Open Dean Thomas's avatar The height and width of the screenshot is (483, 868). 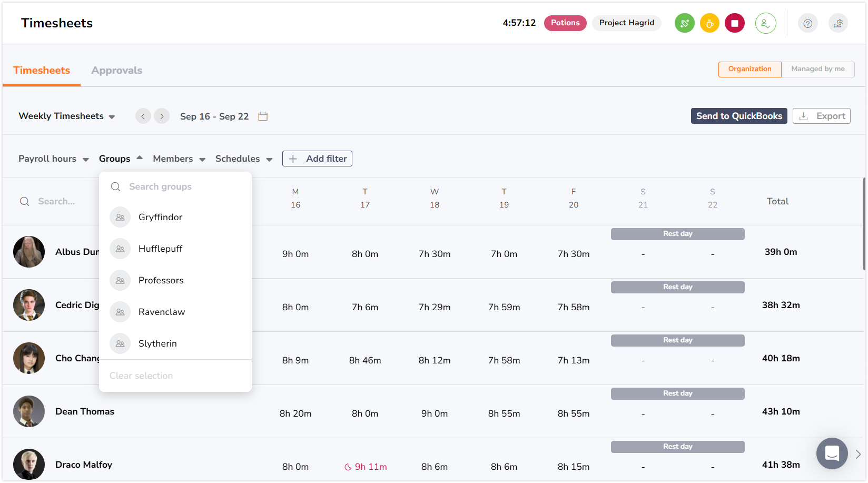[29, 411]
